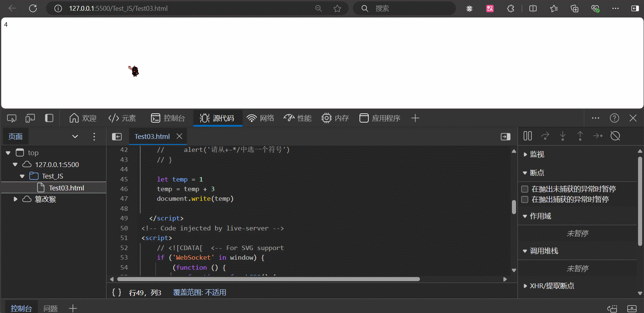Click the inspect element picker icon
Viewport: 644px width, 313px height.
11,118
